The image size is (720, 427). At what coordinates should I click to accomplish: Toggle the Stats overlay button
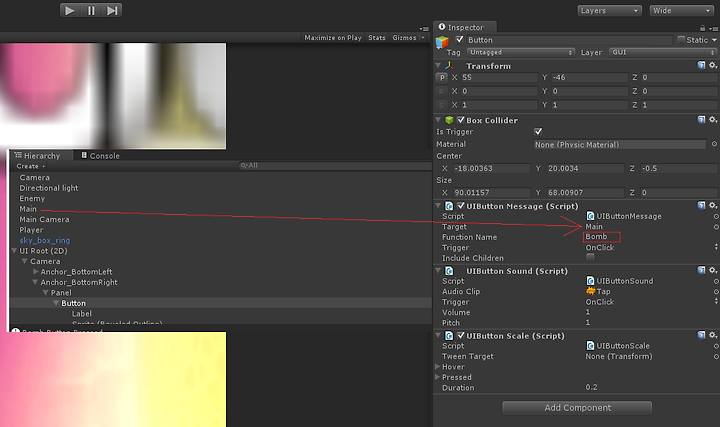click(x=377, y=38)
